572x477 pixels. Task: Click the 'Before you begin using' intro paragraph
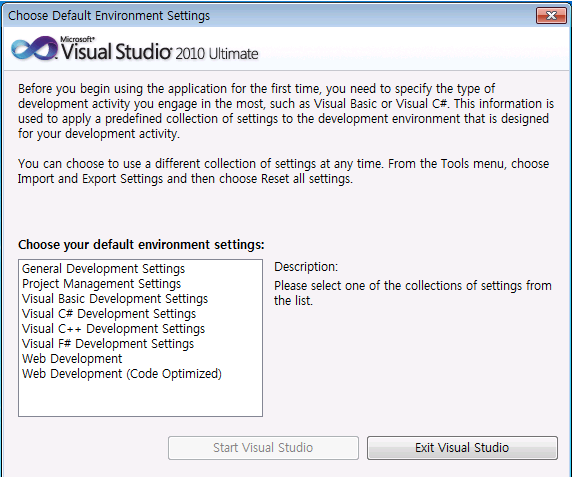(286, 111)
